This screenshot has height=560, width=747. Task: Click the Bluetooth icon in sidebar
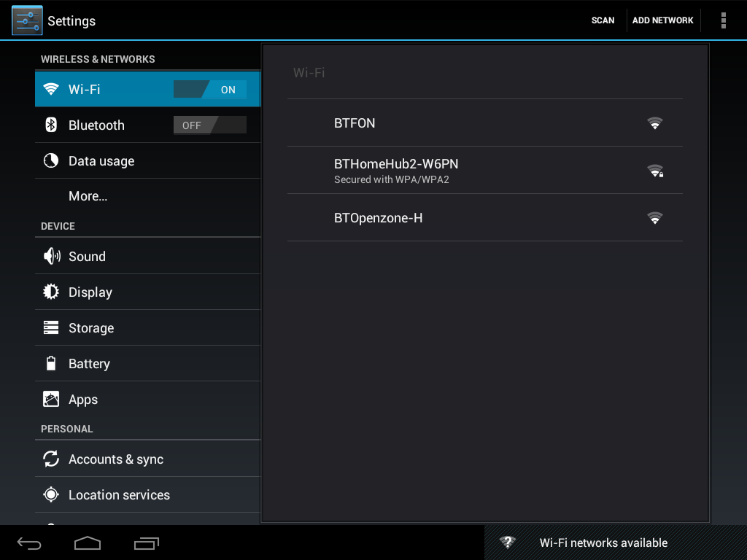[51, 125]
